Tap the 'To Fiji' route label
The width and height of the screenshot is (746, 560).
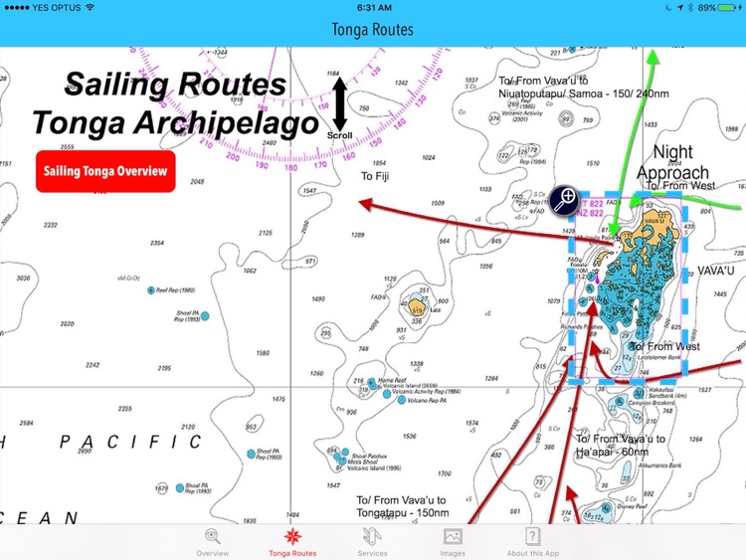coord(375,176)
